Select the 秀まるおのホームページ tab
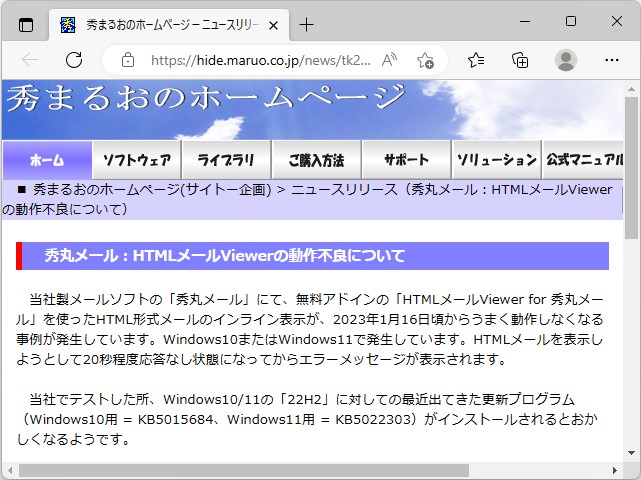This screenshot has width=641, height=480. click(169, 25)
